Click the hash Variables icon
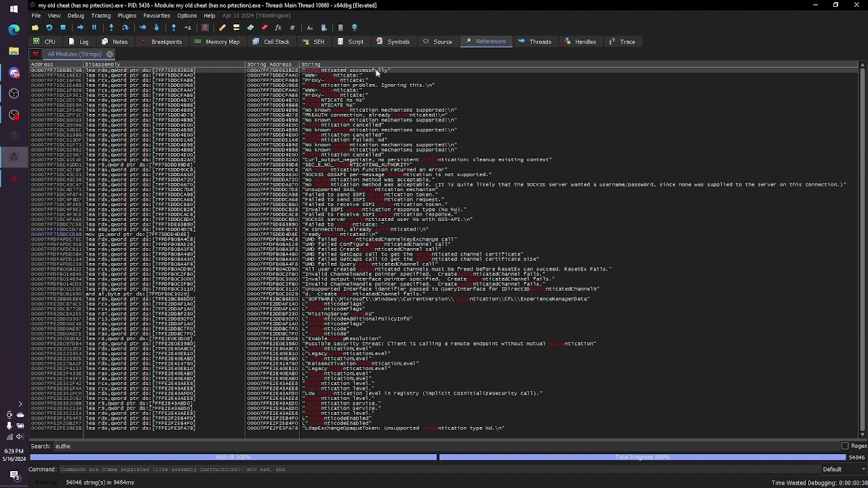868x488 pixels. coord(292,28)
